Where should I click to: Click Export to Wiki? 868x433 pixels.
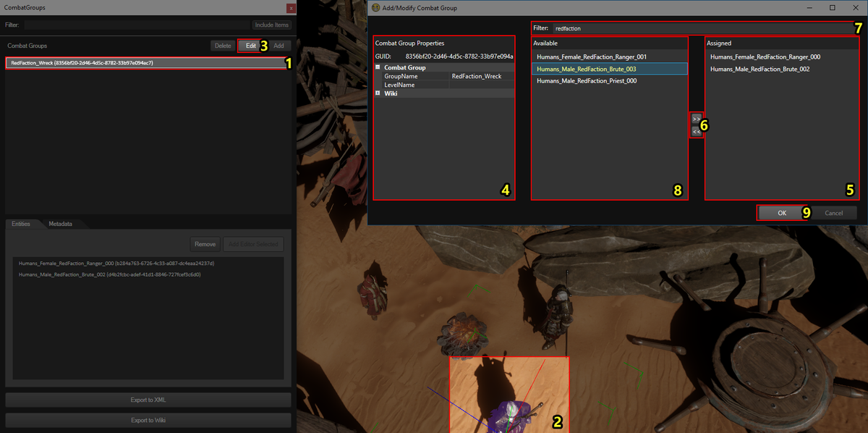pyautogui.click(x=148, y=419)
